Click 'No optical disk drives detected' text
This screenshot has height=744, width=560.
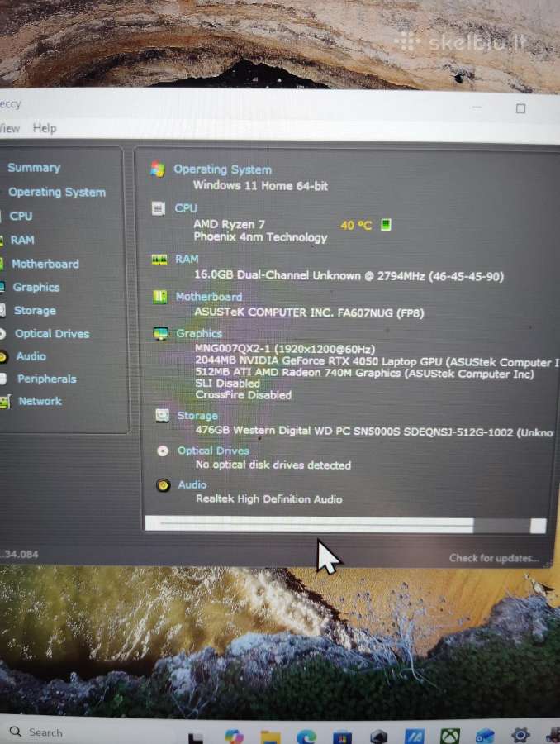click(273, 465)
